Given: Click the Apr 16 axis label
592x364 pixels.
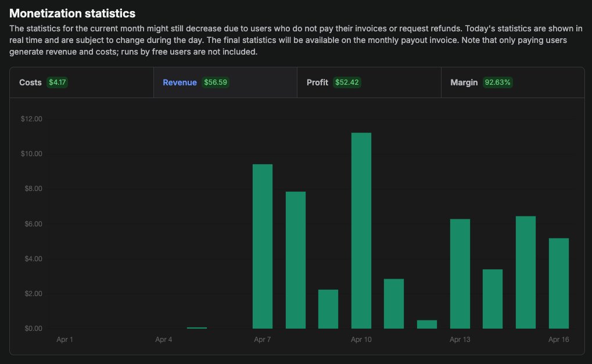Looking at the screenshot, I should [x=559, y=340].
